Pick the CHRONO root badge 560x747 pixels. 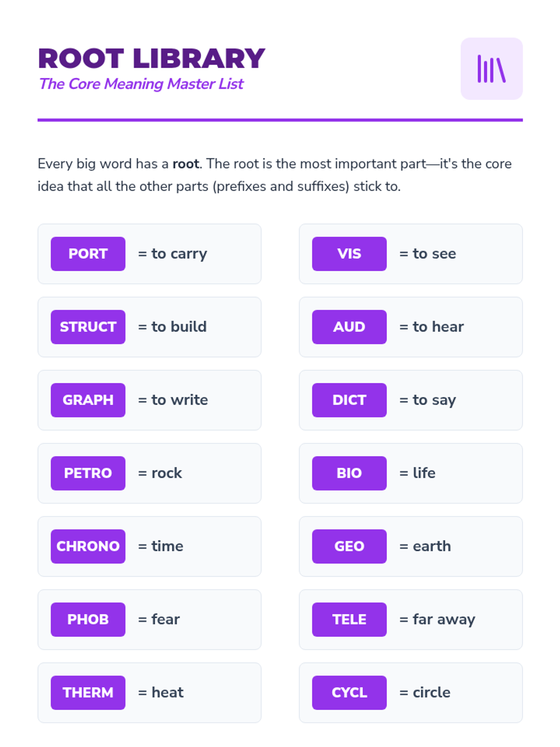coord(88,546)
